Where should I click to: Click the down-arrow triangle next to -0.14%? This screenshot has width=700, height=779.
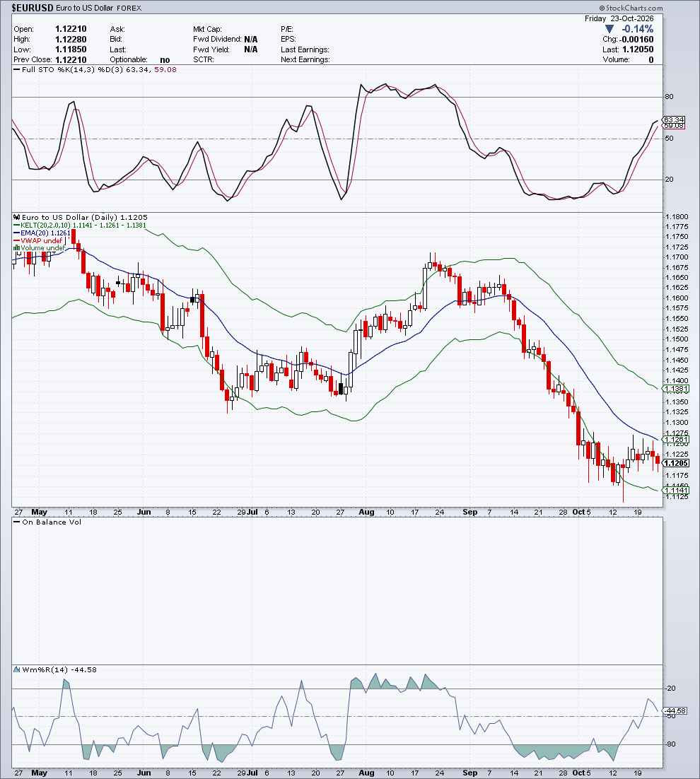pos(609,29)
